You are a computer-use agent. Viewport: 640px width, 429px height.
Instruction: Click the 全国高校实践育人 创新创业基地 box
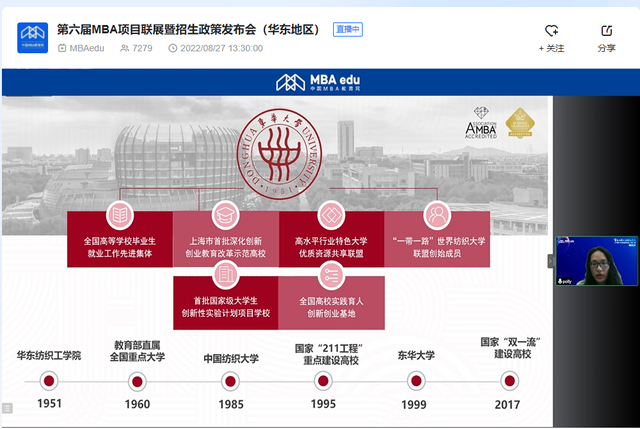point(331,303)
